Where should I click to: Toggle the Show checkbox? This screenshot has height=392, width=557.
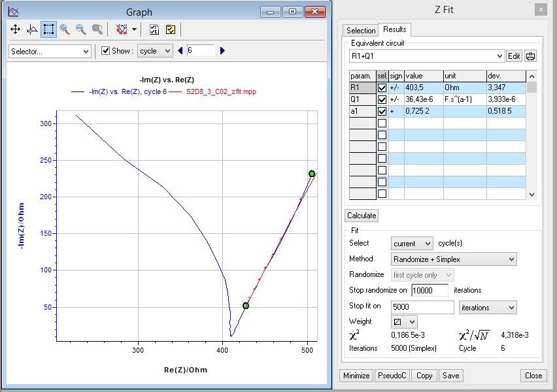click(x=105, y=51)
